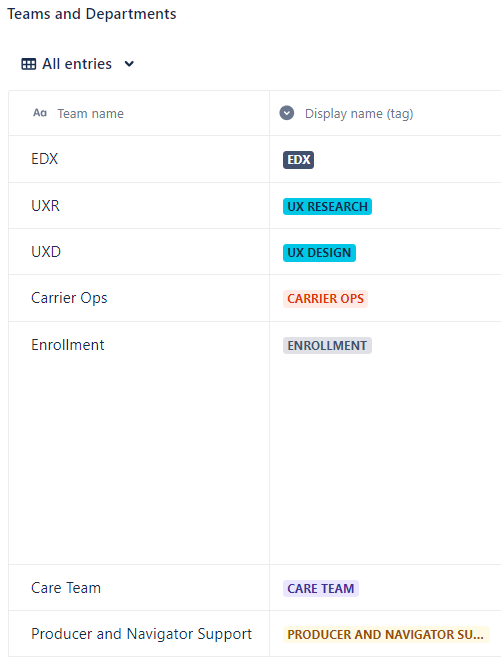Select the UXR team name cell
The height and width of the screenshot is (657, 501).
click(x=139, y=206)
